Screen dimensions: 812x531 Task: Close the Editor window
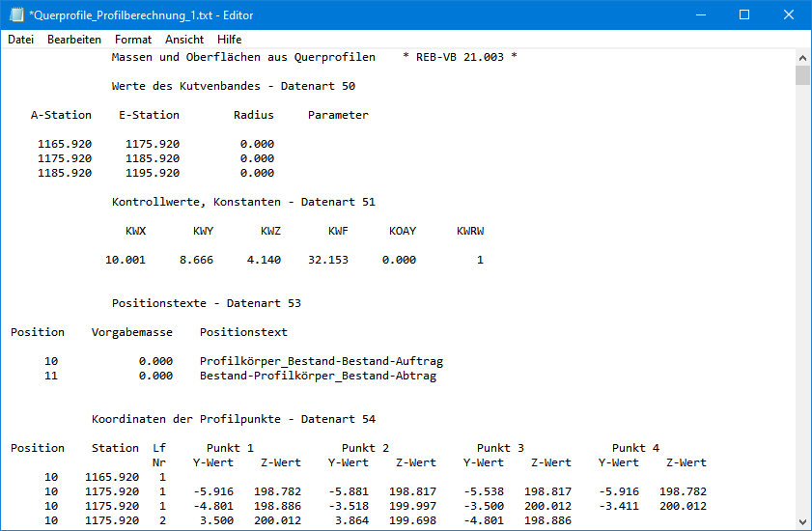789,15
